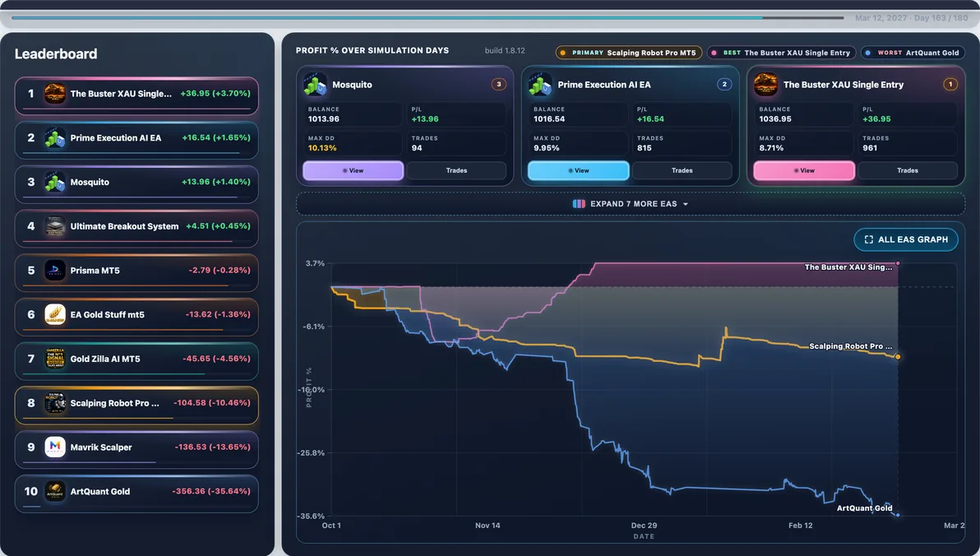Click -45.65 (-4.56%) Gold Zilla value
This screenshot has width=980, height=556.
coord(216,359)
